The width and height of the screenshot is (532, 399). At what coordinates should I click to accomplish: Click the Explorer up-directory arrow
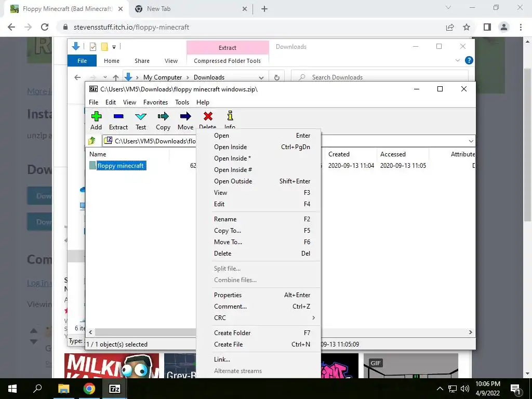115,77
